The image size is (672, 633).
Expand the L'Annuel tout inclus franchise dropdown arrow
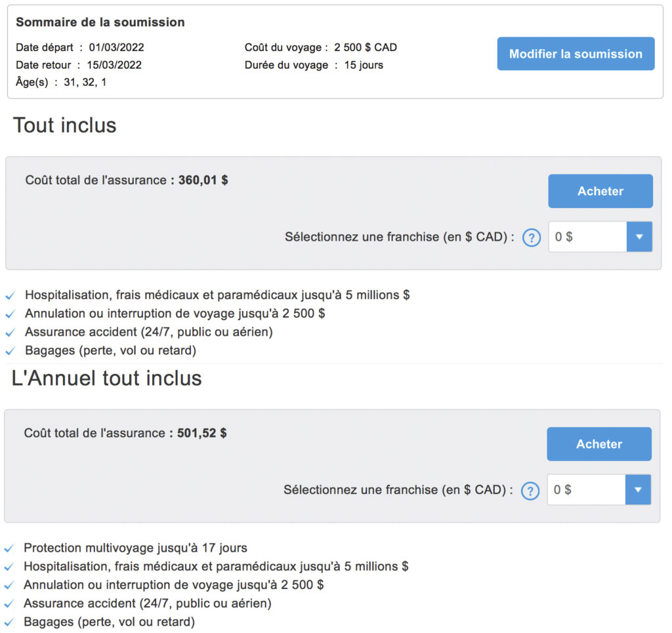click(x=638, y=489)
